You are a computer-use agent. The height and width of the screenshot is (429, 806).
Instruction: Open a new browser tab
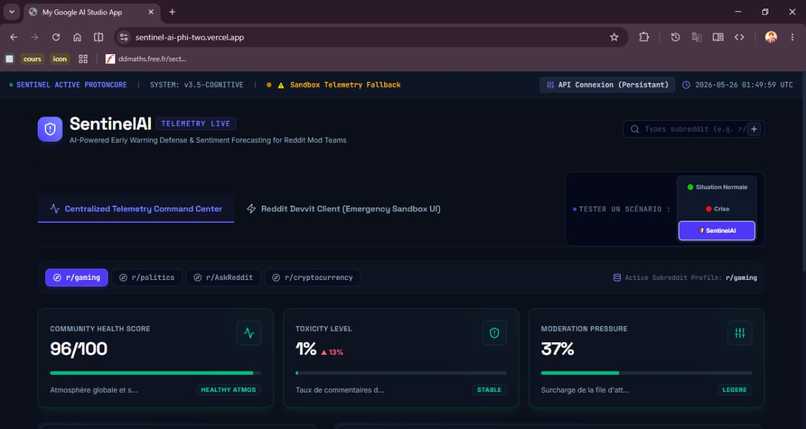pos(172,12)
